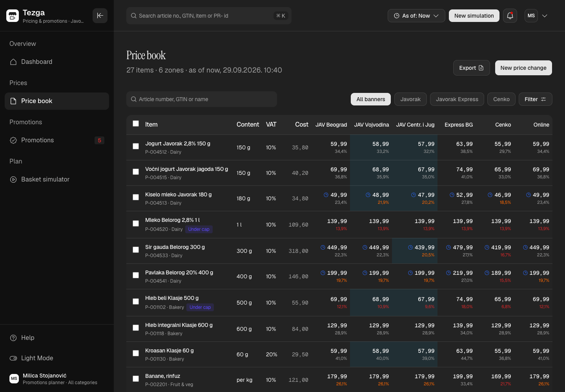Screen dimensions: 565x392
Task: Click the Under cap tag on Mleko Belorog
Action: coord(199,229)
